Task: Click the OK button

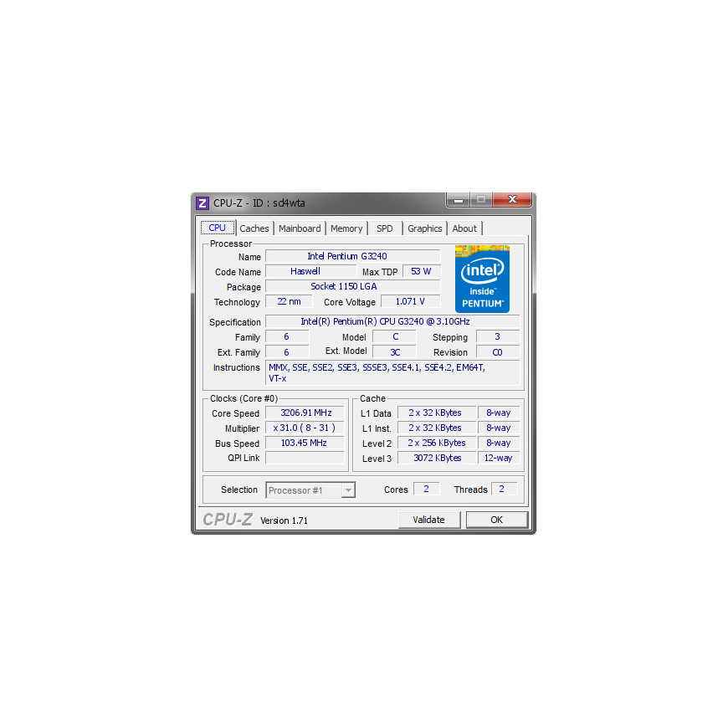Action: click(x=497, y=520)
